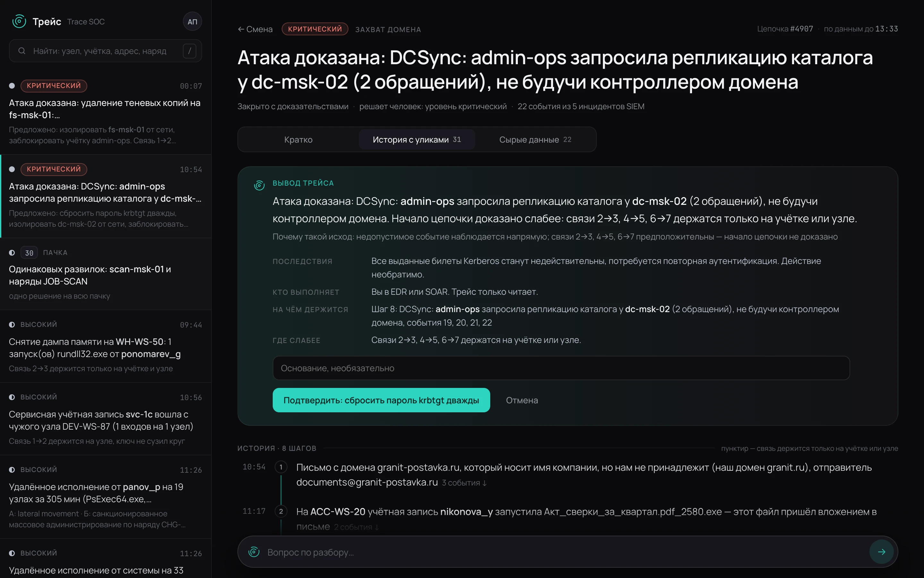Click status dot of fs-msk-01 alert
The image size is (924, 578).
[x=12, y=86]
